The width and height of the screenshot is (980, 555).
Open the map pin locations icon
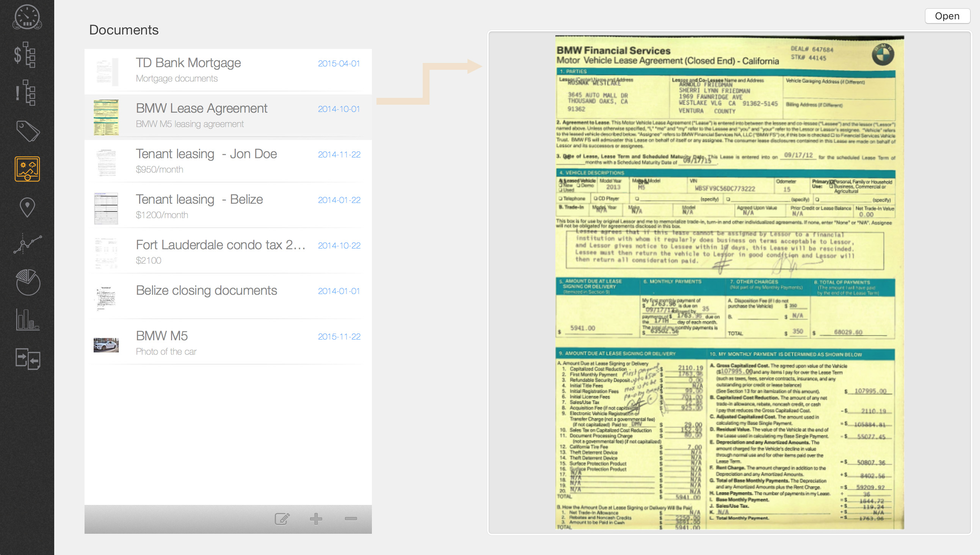pos(27,208)
